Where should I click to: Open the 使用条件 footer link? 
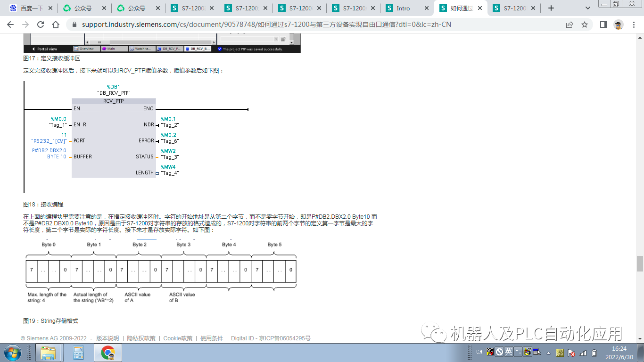pyautogui.click(x=212, y=338)
